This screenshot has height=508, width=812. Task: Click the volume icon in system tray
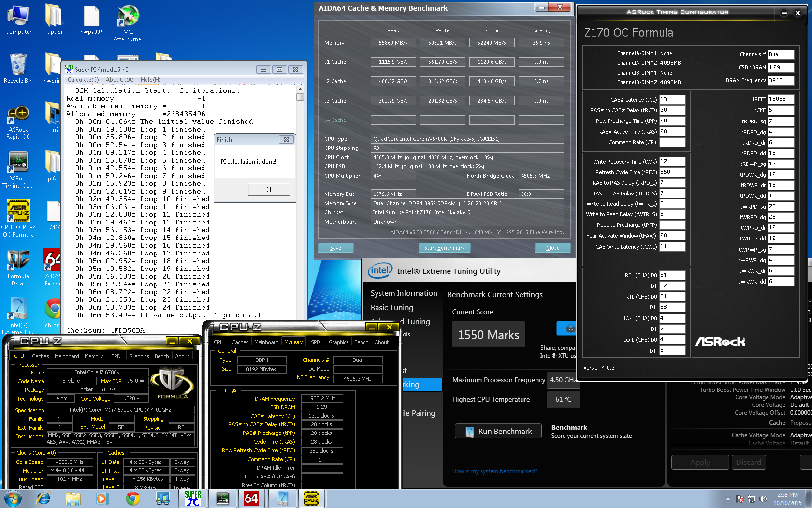pyautogui.click(x=763, y=499)
